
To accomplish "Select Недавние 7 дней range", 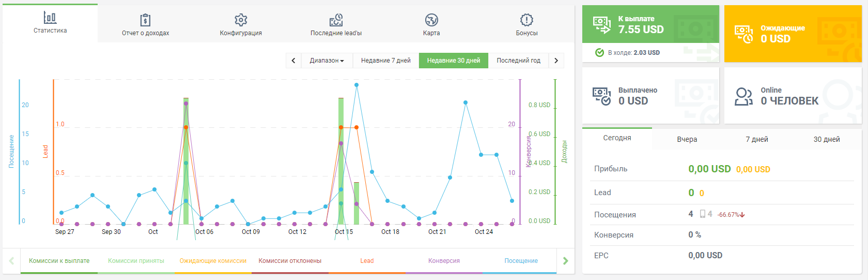I will click(x=385, y=61).
